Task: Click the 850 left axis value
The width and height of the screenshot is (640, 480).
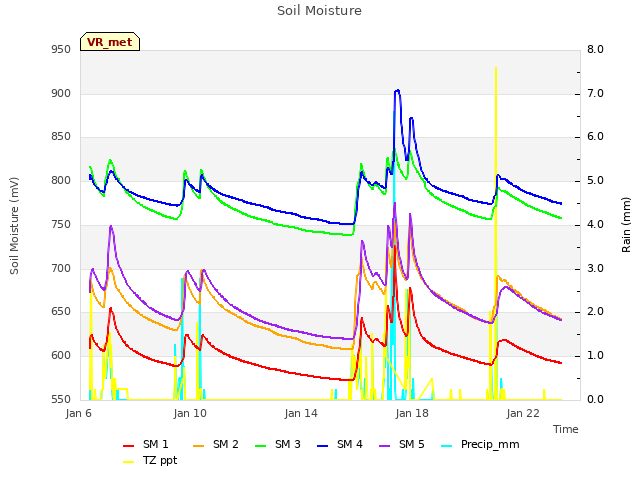Action: (61, 137)
